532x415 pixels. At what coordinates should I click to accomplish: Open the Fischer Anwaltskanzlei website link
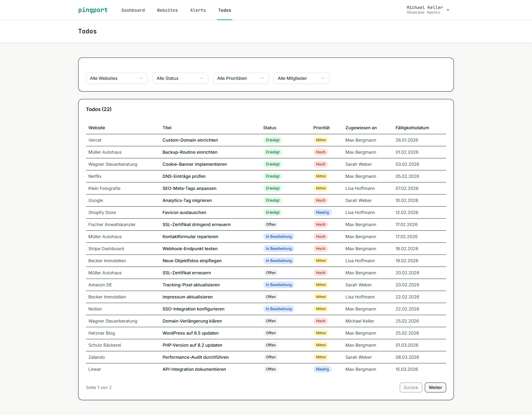[112, 225]
